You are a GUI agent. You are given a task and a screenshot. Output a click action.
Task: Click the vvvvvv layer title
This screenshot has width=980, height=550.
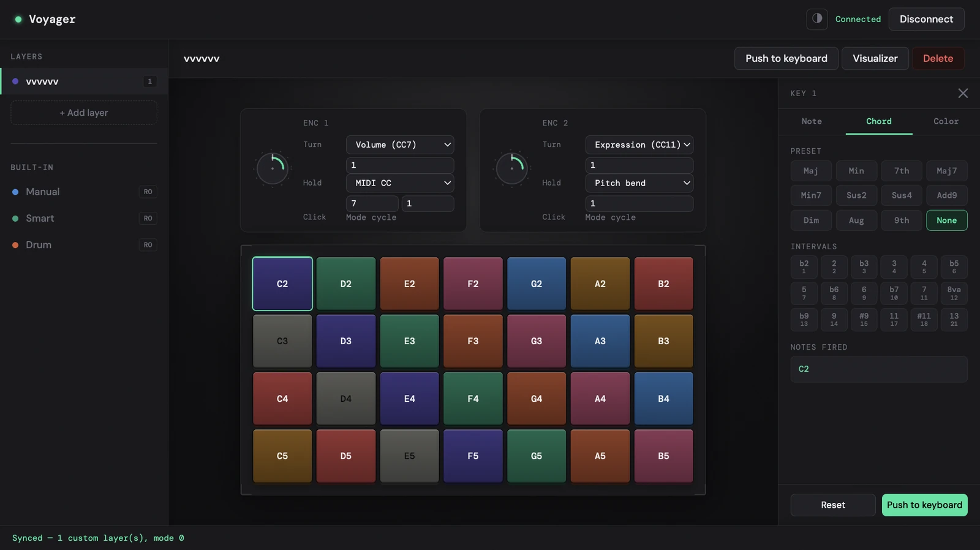pos(202,59)
